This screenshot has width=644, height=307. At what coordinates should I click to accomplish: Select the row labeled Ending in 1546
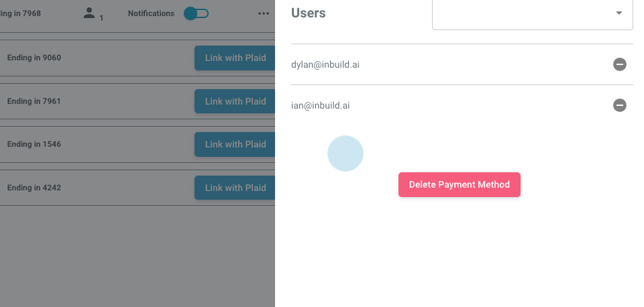click(34, 144)
